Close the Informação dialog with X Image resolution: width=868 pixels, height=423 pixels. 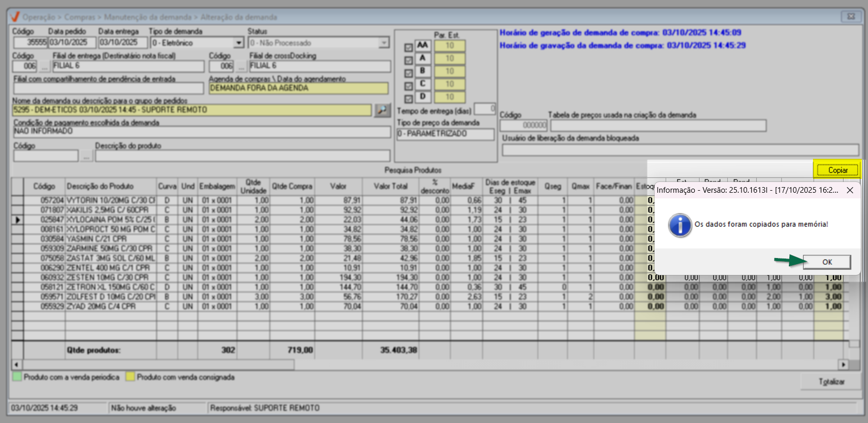click(x=850, y=190)
